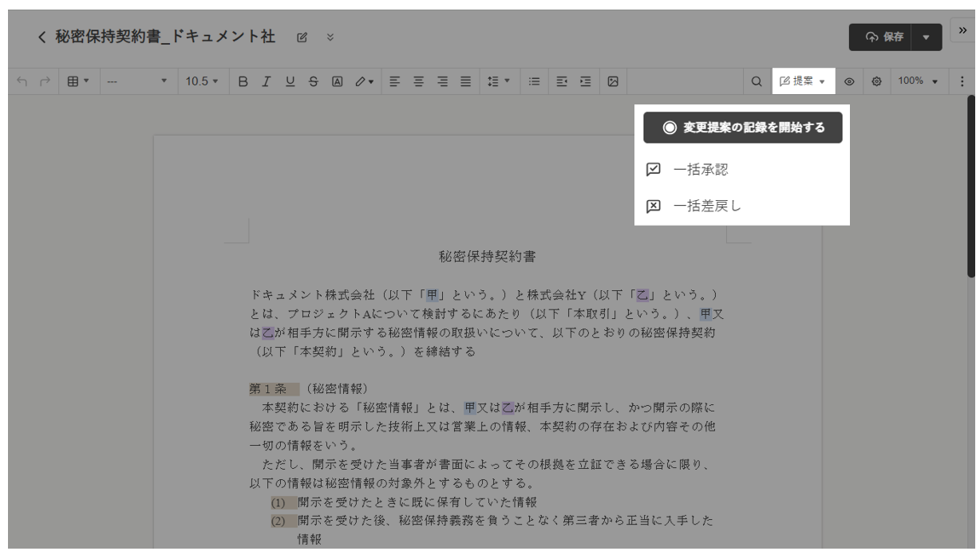Screen dimensions: 980x555
Task: Click the insert image icon
Action: pyautogui.click(x=613, y=81)
